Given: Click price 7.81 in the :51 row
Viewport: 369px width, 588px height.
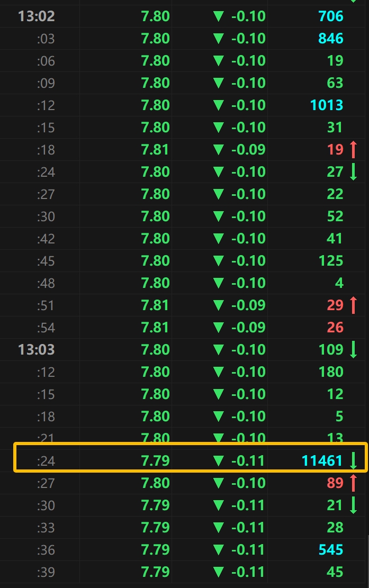Looking at the screenshot, I should 155,305.
